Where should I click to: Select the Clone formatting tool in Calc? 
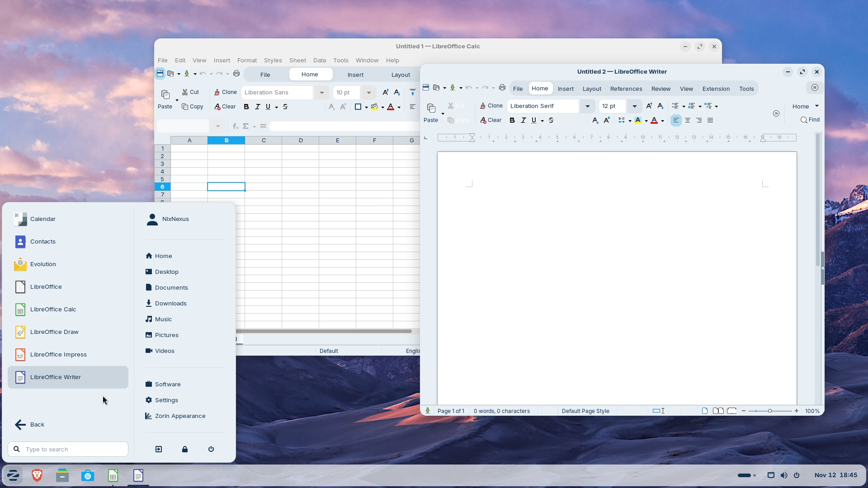tap(225, 92)
